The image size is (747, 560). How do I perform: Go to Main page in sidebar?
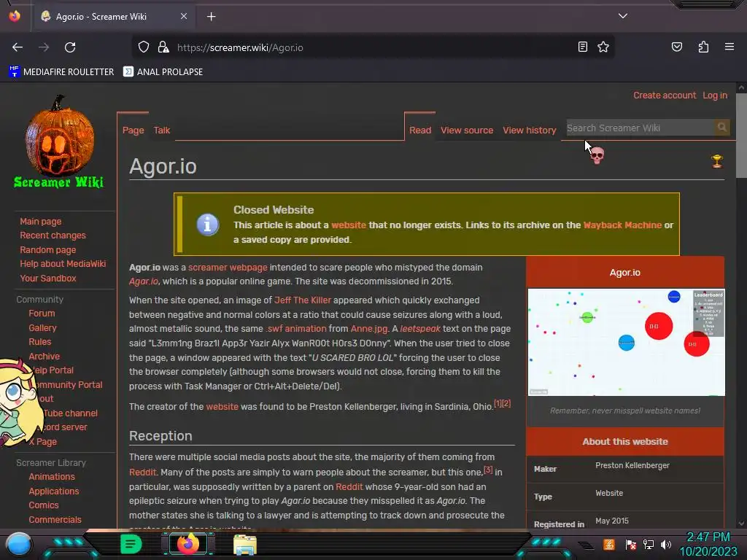[x=41, y=222]
